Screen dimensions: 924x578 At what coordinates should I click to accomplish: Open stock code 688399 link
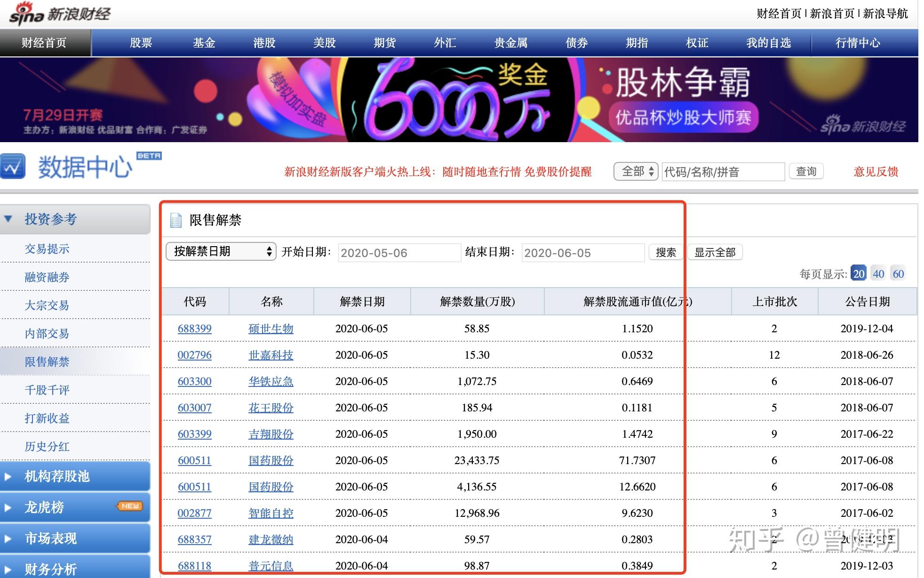tap(194, 329)
